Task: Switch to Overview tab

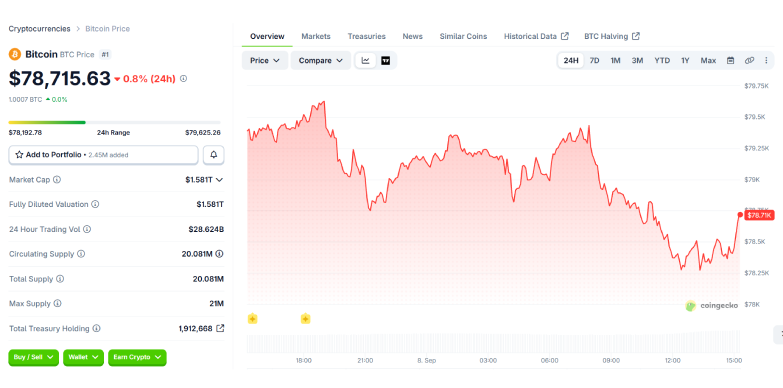Action: pos(267,36)
